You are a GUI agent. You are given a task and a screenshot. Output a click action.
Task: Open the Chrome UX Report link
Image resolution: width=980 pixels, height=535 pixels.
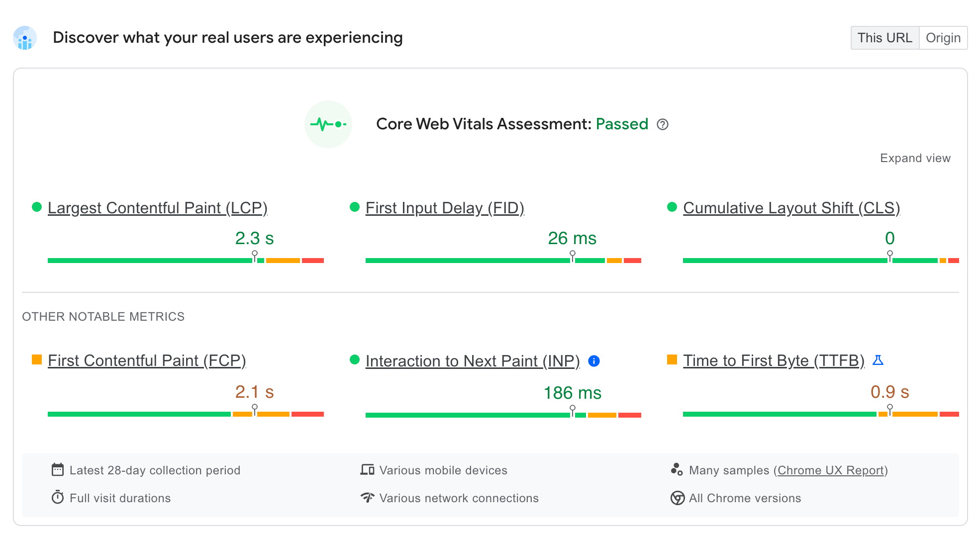[832, 470]
